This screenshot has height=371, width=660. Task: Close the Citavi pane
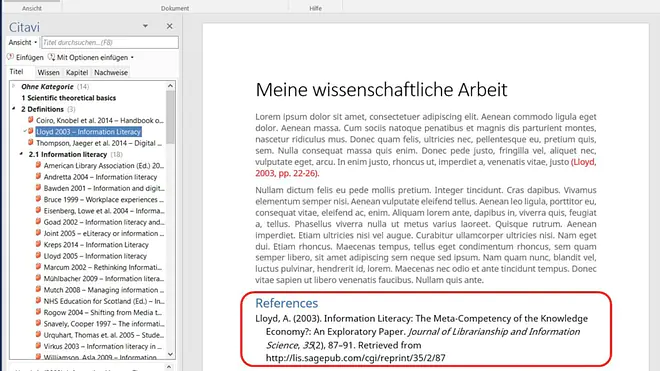click(169, 26)
